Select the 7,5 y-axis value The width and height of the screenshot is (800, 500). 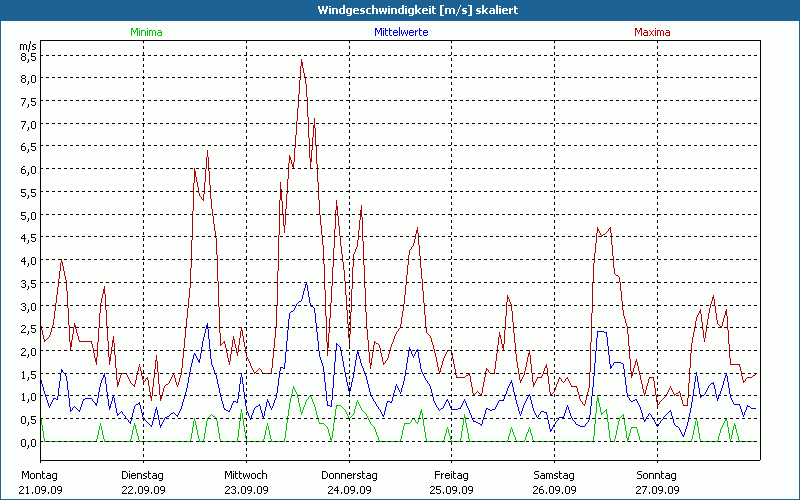point(28,102)
